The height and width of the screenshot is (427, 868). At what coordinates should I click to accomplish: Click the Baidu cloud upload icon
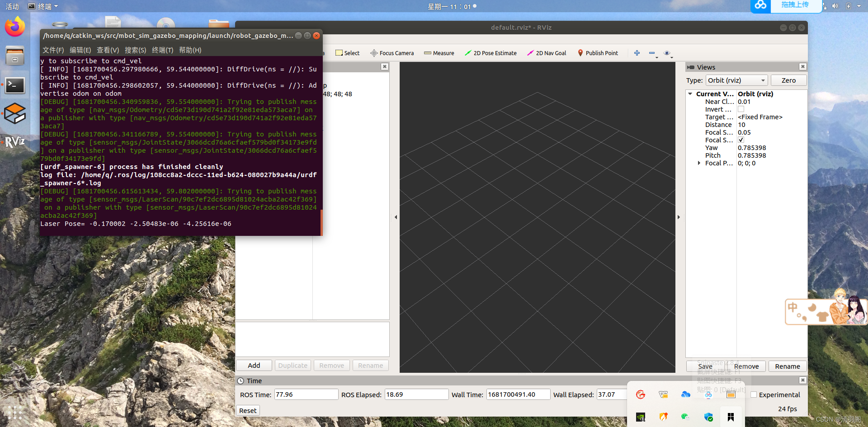[761, 5]
